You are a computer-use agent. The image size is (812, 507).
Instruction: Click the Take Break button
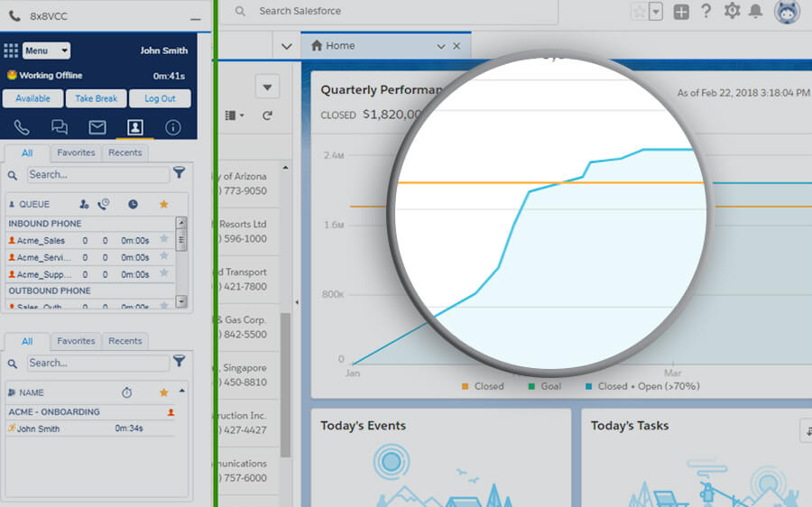point(96,98)
